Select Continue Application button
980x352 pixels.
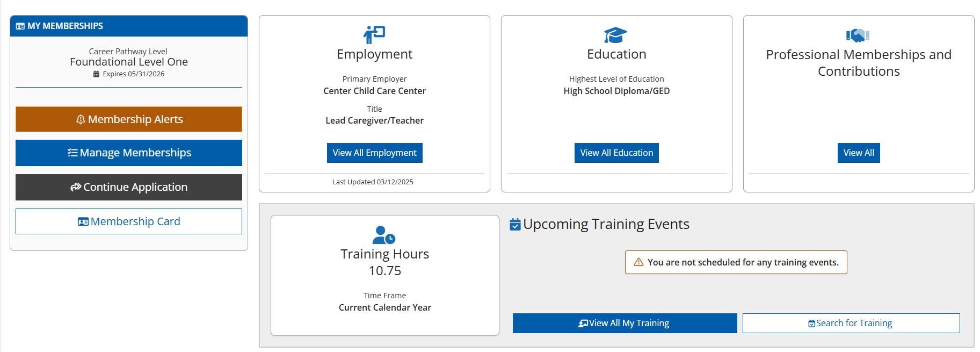pos(129,187)
